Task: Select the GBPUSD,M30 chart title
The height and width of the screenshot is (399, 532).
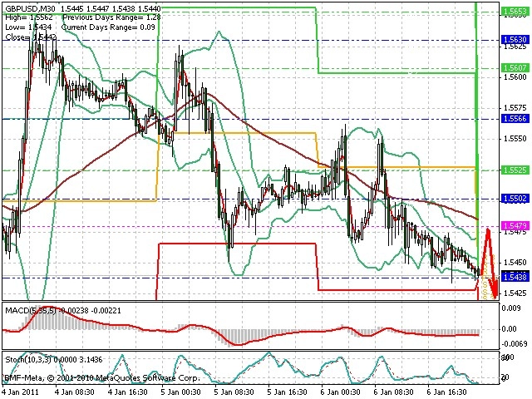Action: click(32, 8)
